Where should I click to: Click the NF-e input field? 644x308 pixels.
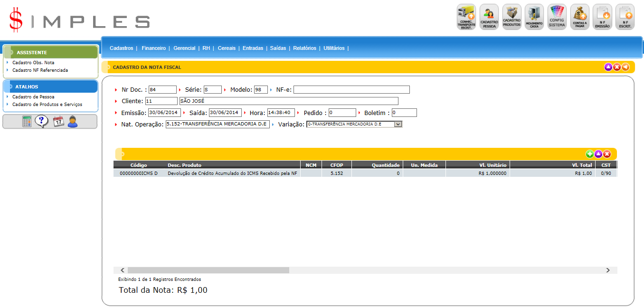[x=351, y=90]
